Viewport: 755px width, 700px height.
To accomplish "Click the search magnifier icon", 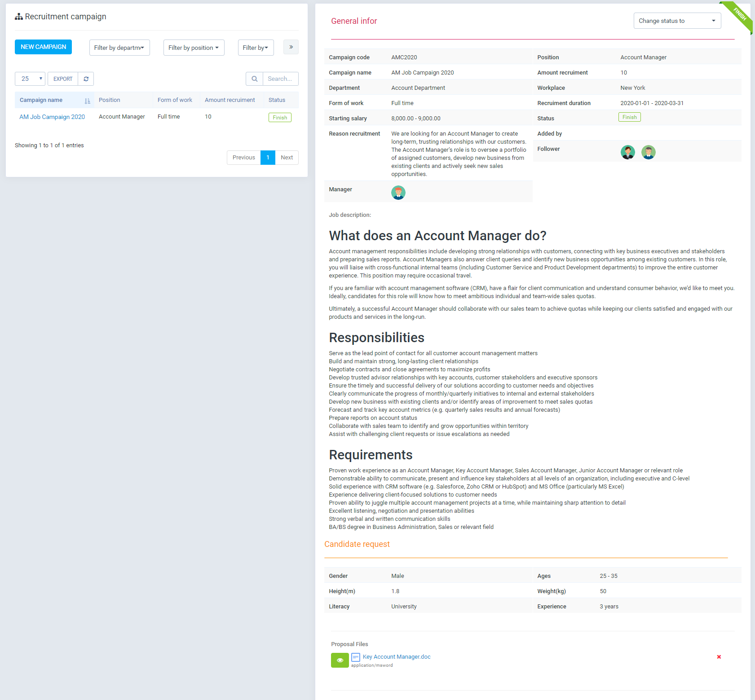I will 254,79.
